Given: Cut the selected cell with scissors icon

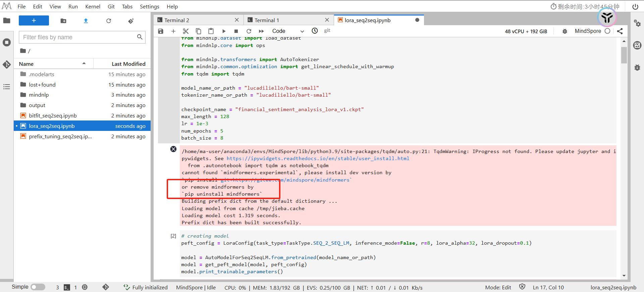Looking at the screenshot, I should pyautogui.click(x=186, y=31).
